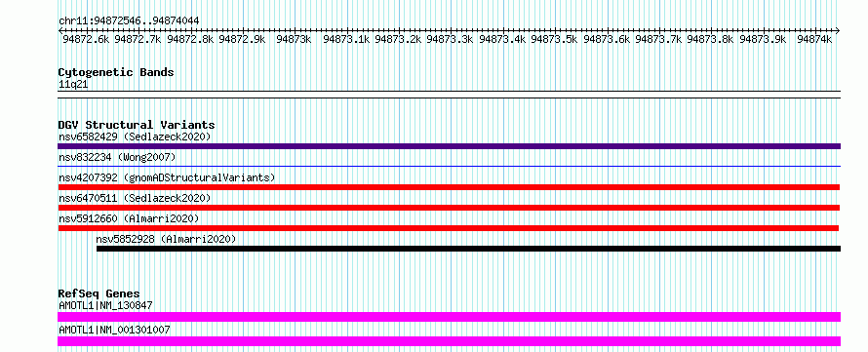Open the AMOTL1|NM_001301007 gene label
Viewport: 868px width, 352px height.
(x=114, y=330)
